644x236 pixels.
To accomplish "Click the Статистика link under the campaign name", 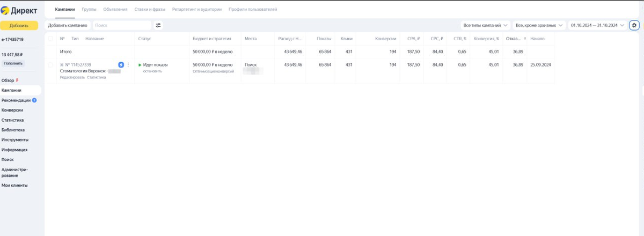I will coord(97,77).
